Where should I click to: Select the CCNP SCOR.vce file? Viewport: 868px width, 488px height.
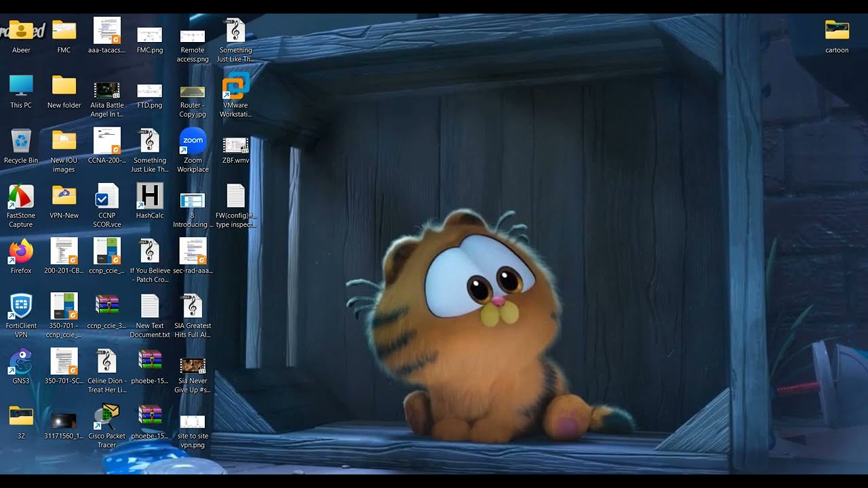[x=106, y=205]
